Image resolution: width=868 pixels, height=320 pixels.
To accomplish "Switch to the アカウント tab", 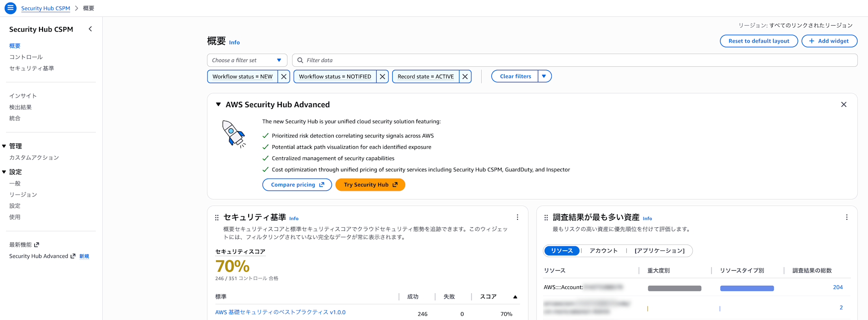I will pos(603,251).
